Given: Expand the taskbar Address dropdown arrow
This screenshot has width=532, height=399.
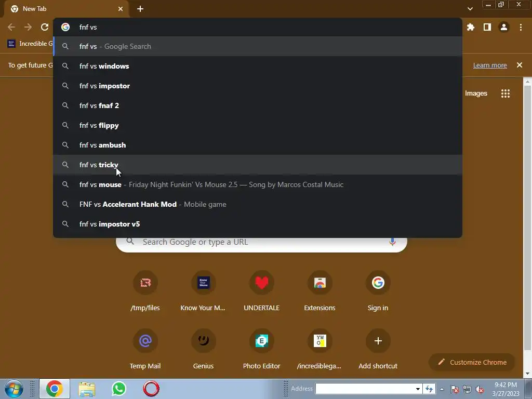Looking at the screenshot, I should click(x=418, y=389).
